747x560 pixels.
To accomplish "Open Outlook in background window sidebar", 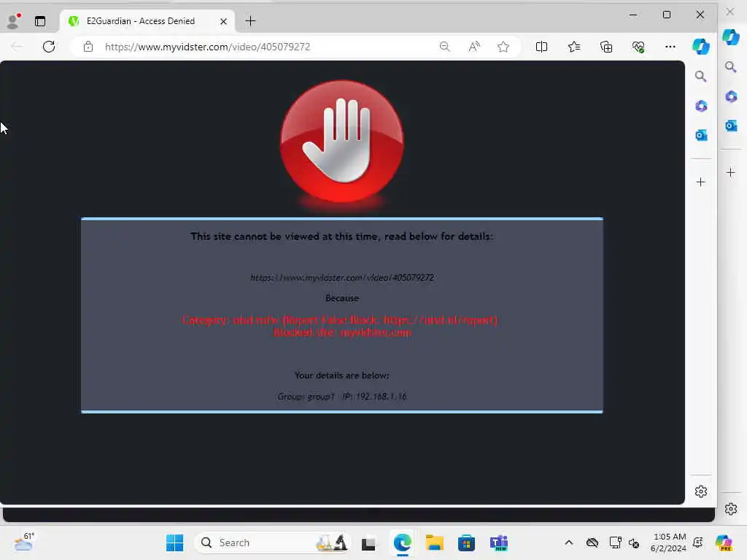I will (x=731, y=125).
